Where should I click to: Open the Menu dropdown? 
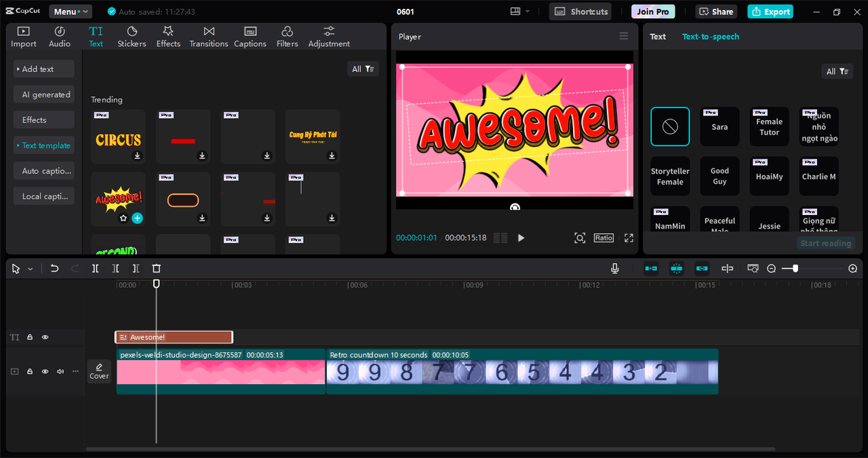(x=71, y=12)
